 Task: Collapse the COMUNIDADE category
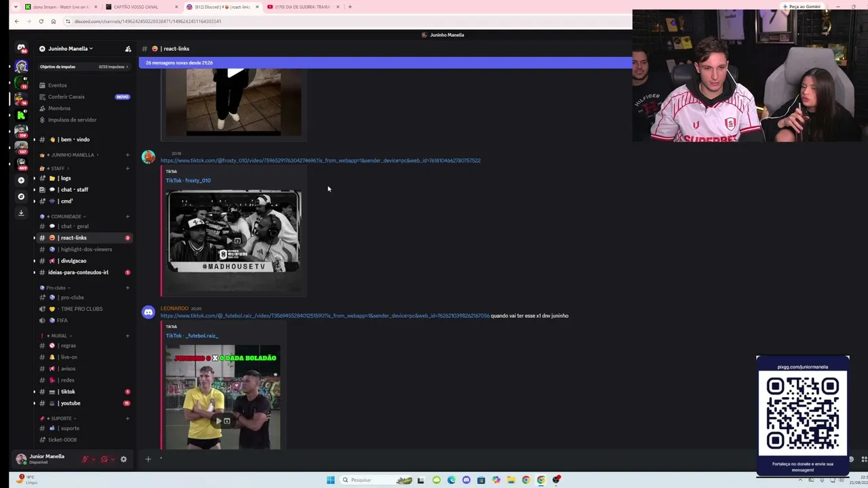(62, 216)
